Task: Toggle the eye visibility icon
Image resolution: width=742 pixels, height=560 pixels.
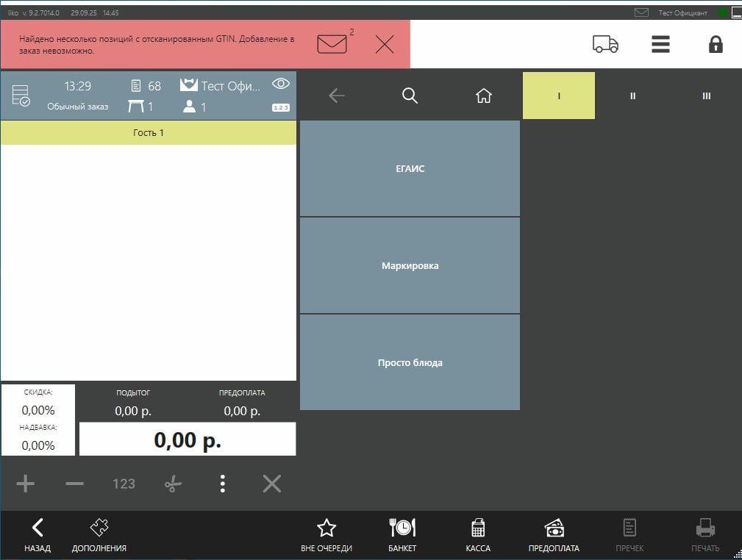Action: click(280, 84)
